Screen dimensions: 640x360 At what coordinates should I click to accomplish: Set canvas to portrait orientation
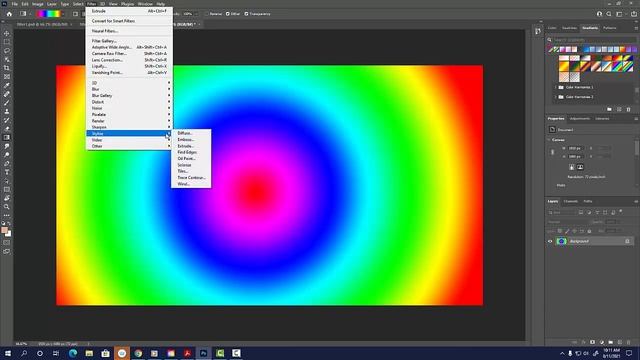point(572,167)
